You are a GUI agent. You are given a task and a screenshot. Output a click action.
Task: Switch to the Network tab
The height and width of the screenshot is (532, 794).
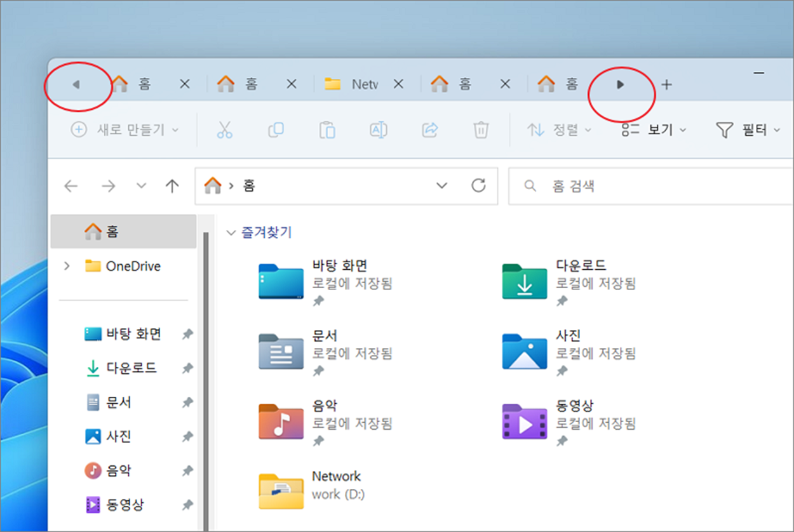351,84
